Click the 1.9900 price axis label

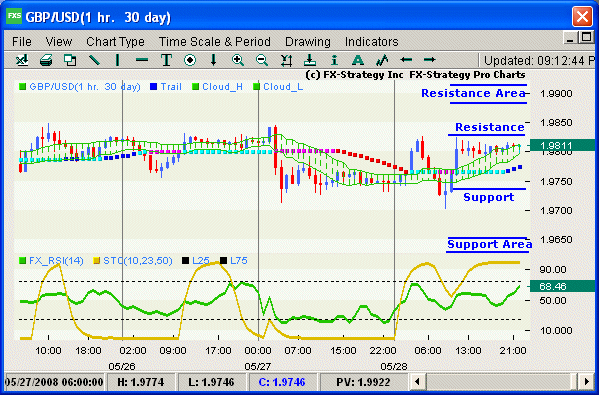point(556,94)
